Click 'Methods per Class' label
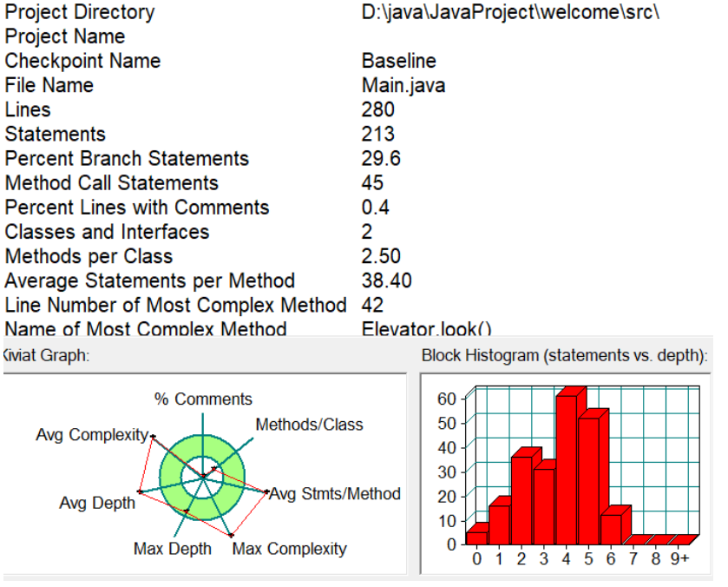Viewport: 728px width, 587px height. (x=89, y=256)
